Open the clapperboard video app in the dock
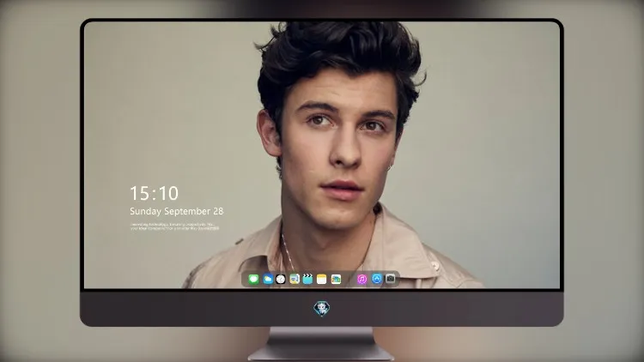Image resolution: width=644 pixels, height=362 pixels. 307,280
